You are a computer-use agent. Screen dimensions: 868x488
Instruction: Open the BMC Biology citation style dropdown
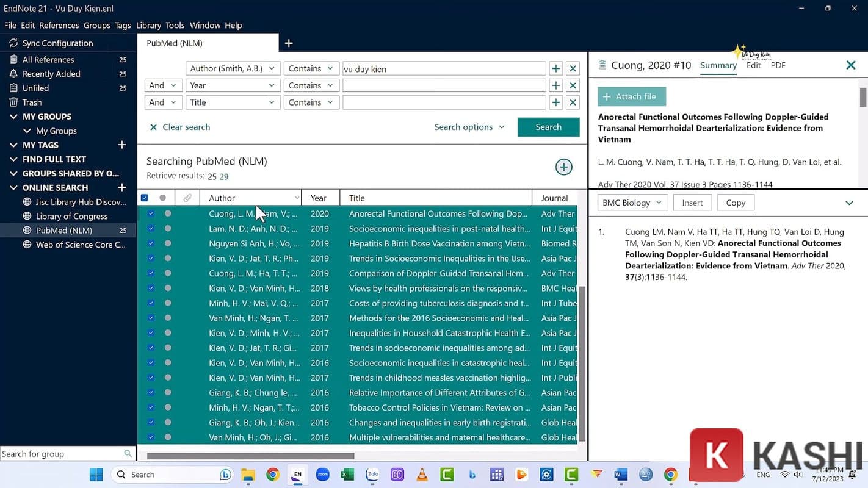(632, 202)
